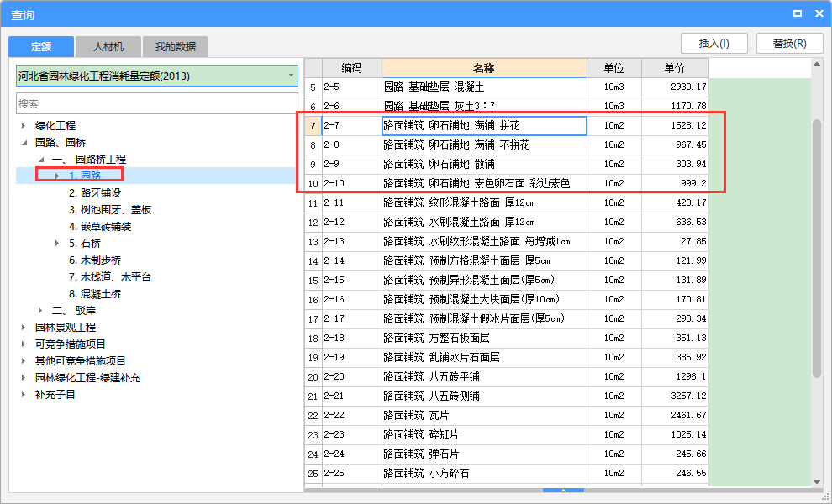Select row 路面铺筑 弹石片
This screenshot has width=832, height=504.
[507, 454]
